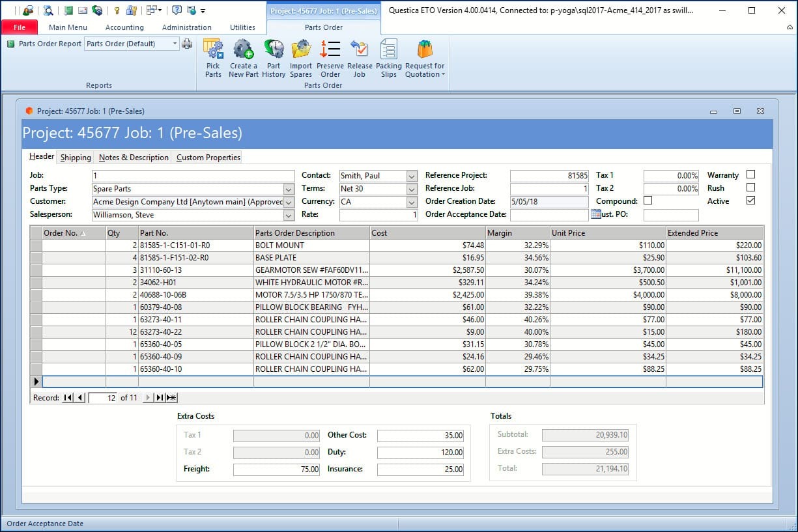Click the Release Job icon
The image size is (798, 532).
[360, 57]
